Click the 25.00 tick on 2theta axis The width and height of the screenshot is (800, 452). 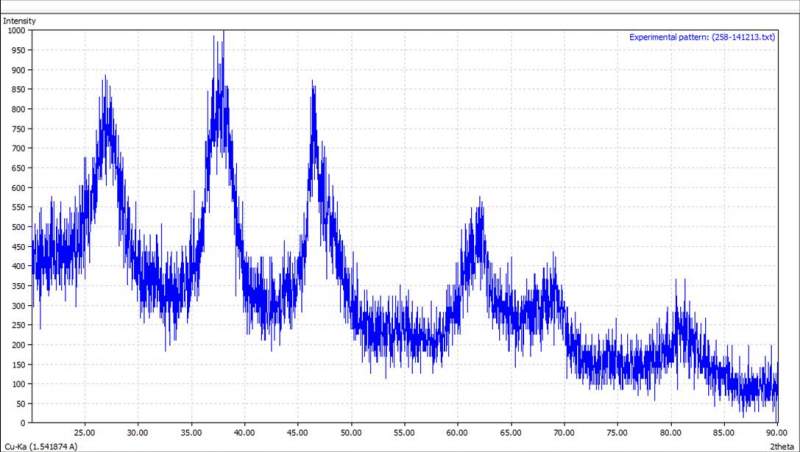[x=85, y=433]
